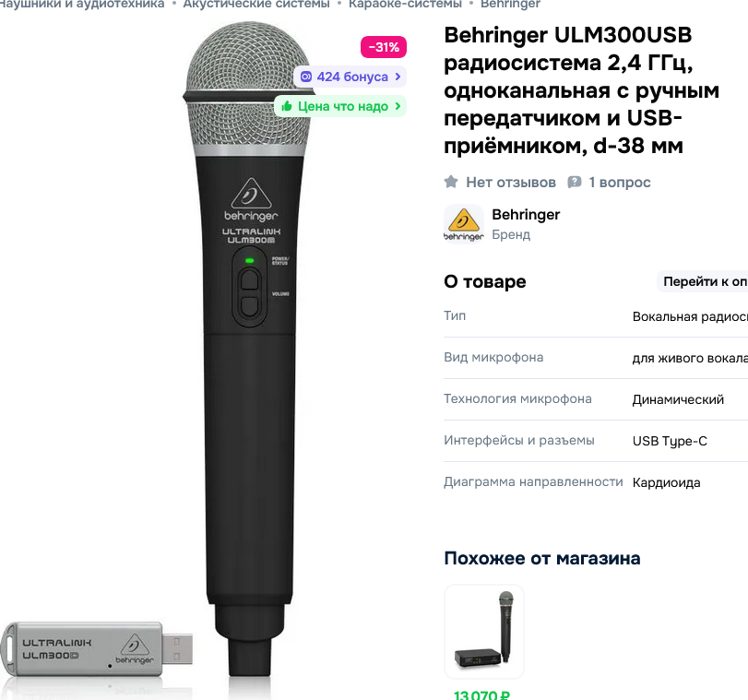Image resolution: width=748 pixels, height=700 pixels.
Task: Open the Караоке-системы breadcrumb
Action: [405, 5]
